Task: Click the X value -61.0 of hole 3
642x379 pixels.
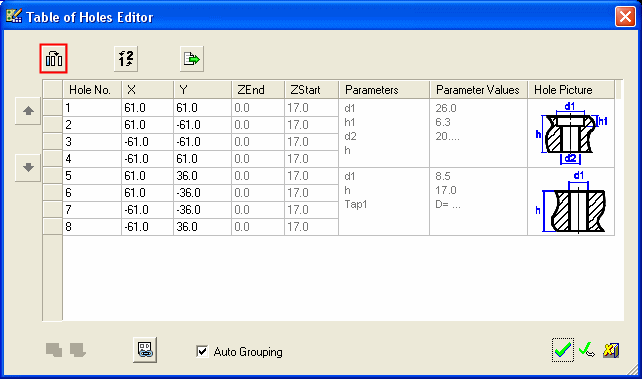Action: pyautogui.click(x=147, y=142)
